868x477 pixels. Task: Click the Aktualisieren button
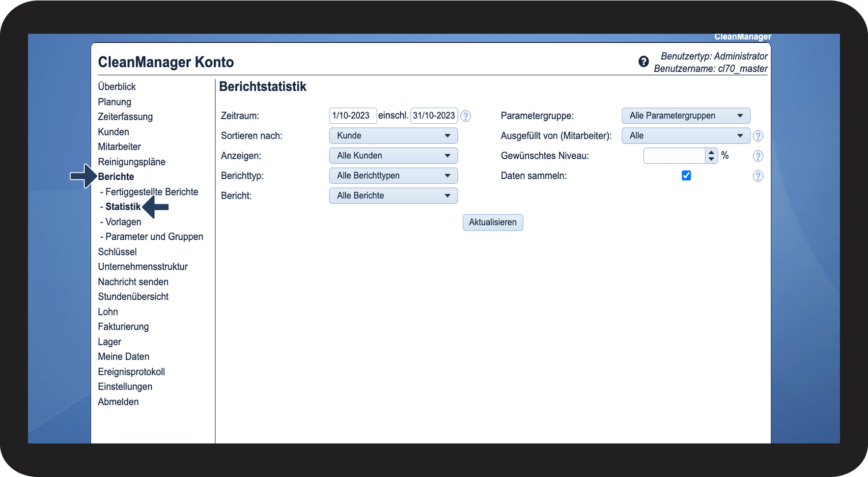pos(493,223)
